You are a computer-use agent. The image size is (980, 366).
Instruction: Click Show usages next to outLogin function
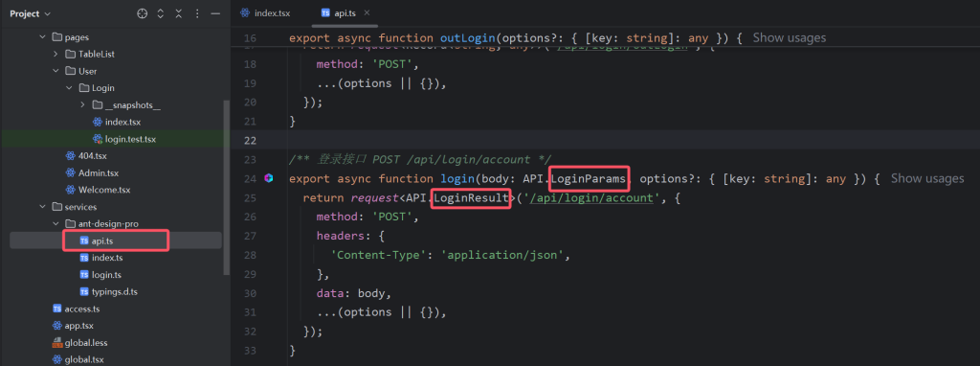(x=789, y=37)
